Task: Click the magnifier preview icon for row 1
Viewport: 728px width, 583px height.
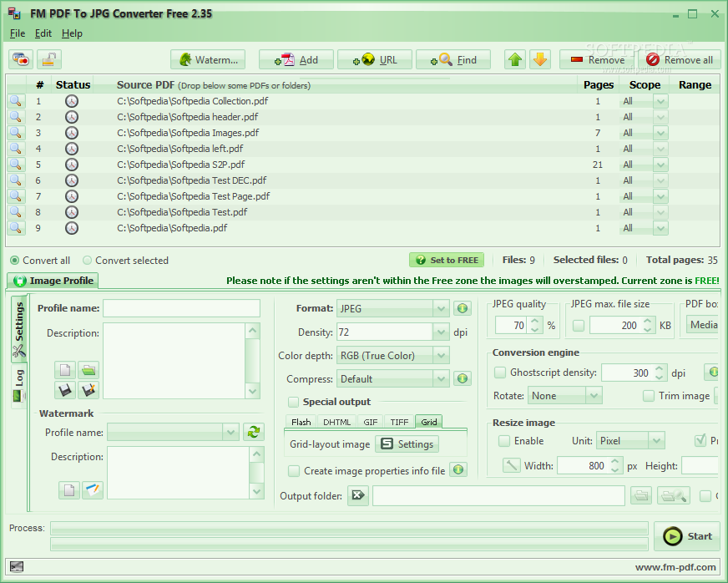Action: [16, 101]
